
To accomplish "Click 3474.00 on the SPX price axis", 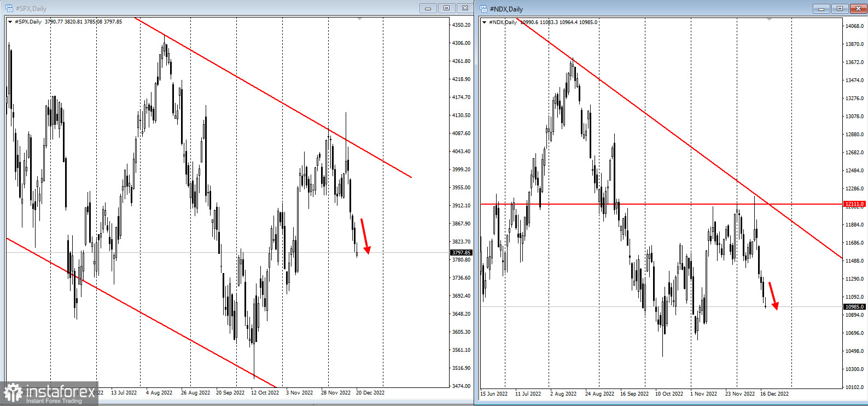I will [x=461, y=386].
